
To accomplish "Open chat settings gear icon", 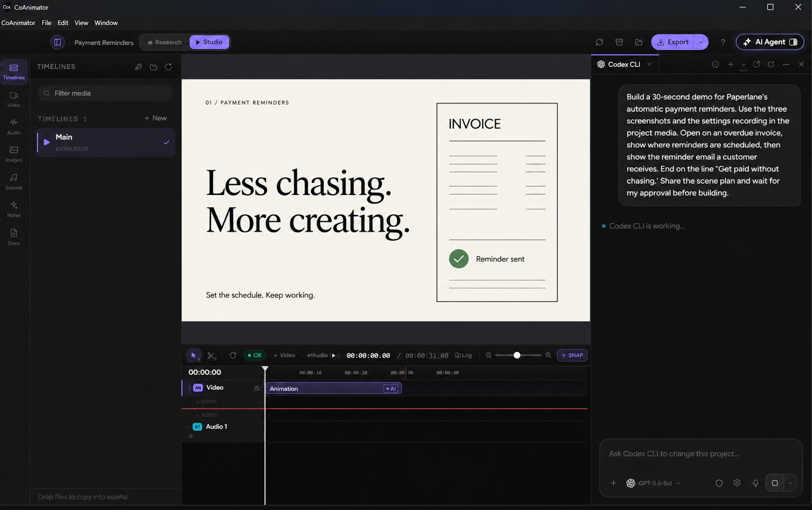I will [x=737, y=483].
